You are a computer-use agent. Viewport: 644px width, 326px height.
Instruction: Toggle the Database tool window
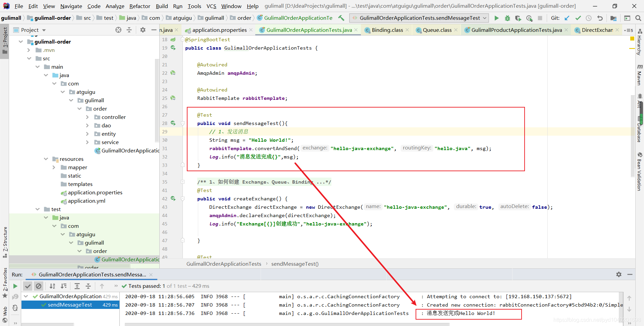pos(640,130)
